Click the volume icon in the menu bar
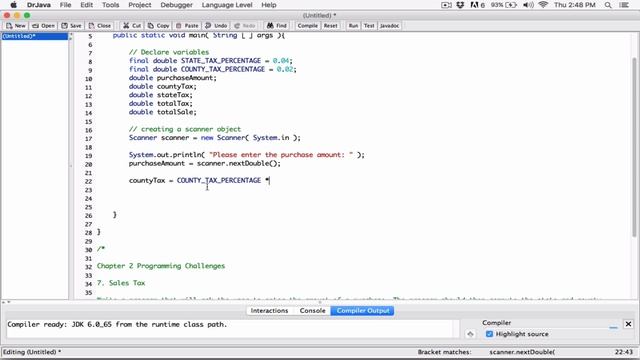The width and height of the screenshot is (640, 360). 528,5
